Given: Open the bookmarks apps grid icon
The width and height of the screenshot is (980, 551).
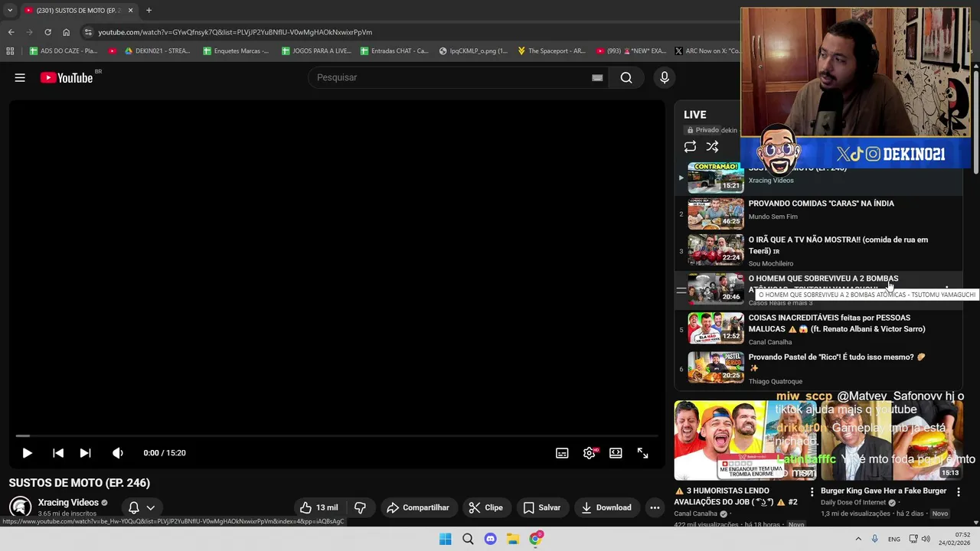Looking at the screenshot, I should point(10,51).
